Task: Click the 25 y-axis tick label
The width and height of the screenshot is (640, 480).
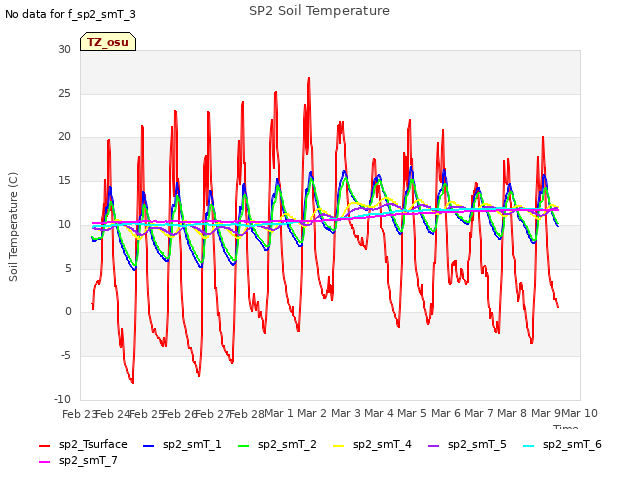Action: click(64, 93)
